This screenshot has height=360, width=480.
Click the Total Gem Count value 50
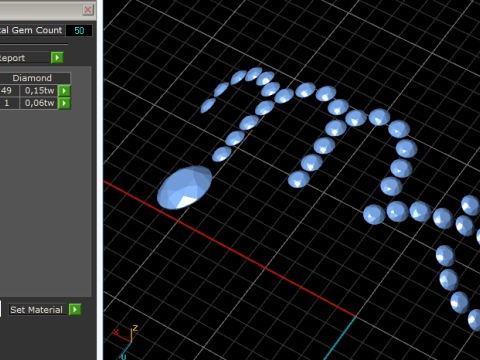click(x=79, y=31)
